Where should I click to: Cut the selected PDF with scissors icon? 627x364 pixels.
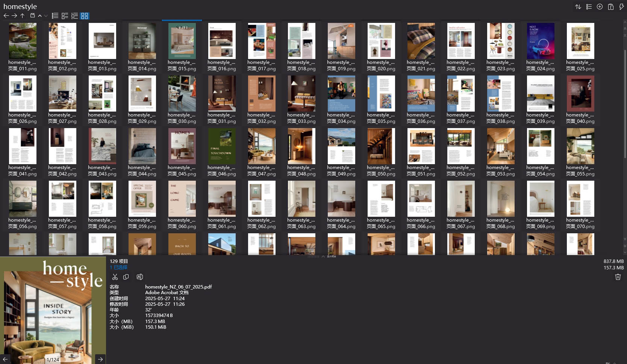(x=115, y=277)
